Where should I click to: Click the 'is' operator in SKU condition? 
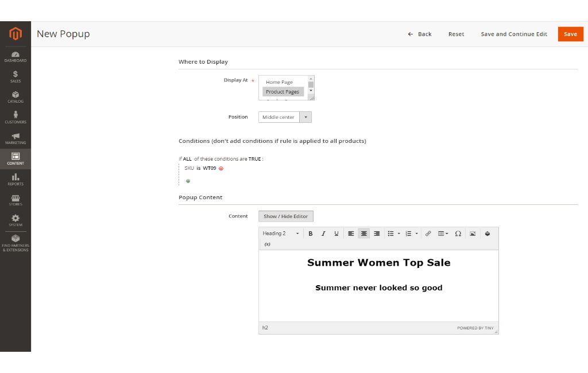(198, 168)
